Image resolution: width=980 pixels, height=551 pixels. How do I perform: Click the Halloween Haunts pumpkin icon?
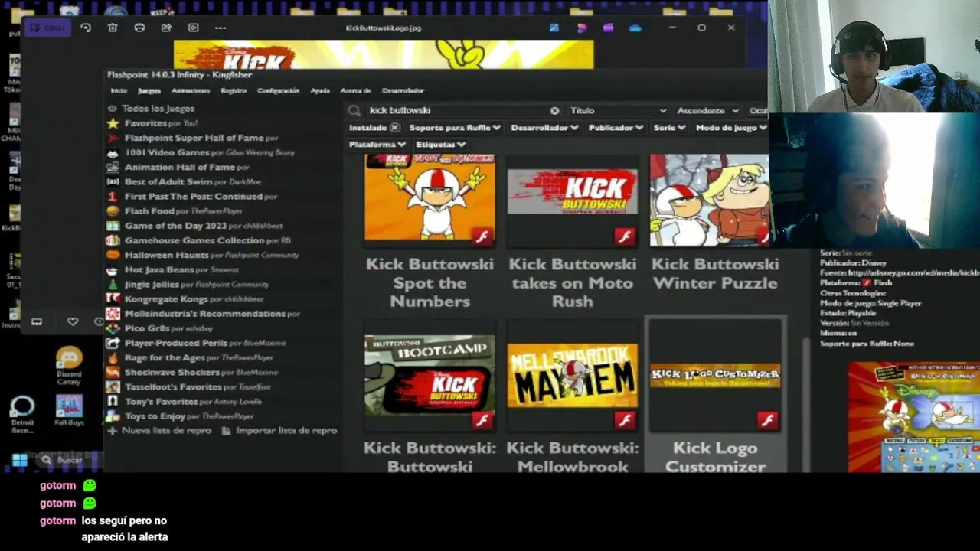[113, 255]
